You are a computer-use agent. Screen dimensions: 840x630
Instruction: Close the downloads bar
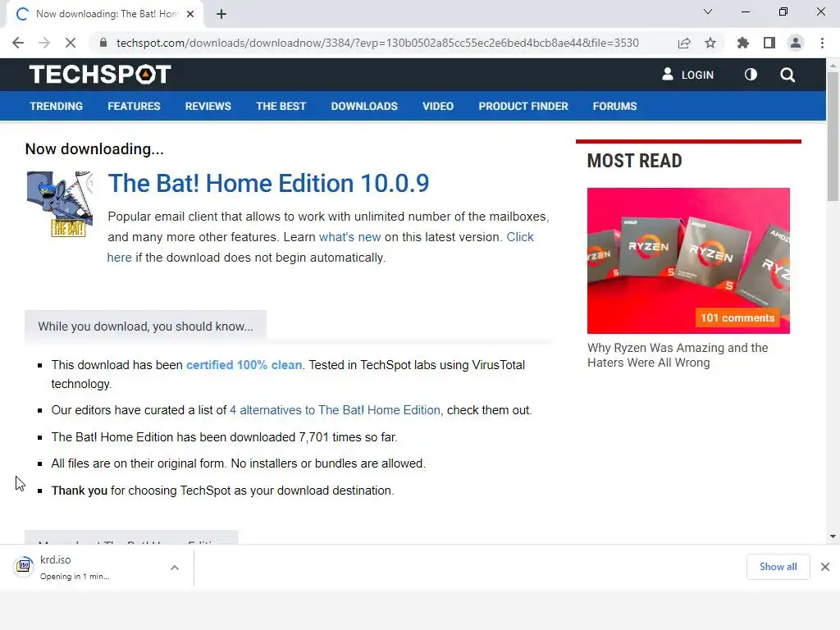pos(825,567)
